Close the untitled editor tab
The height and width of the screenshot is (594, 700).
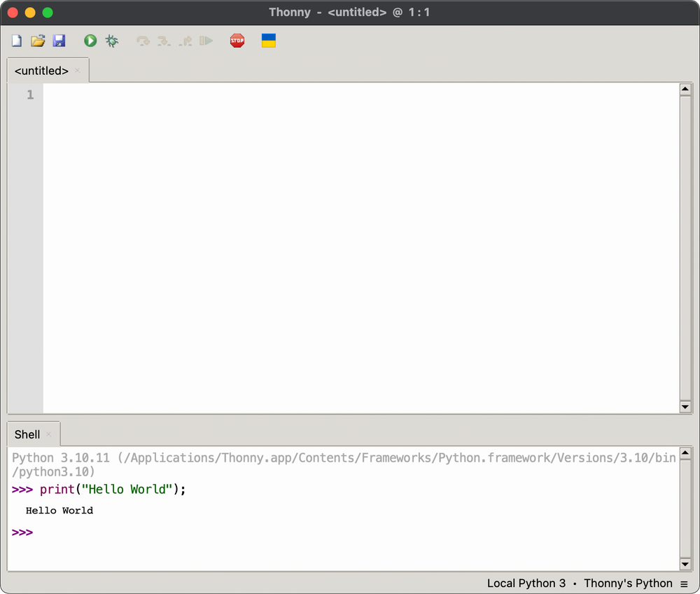tap(77, 70)
